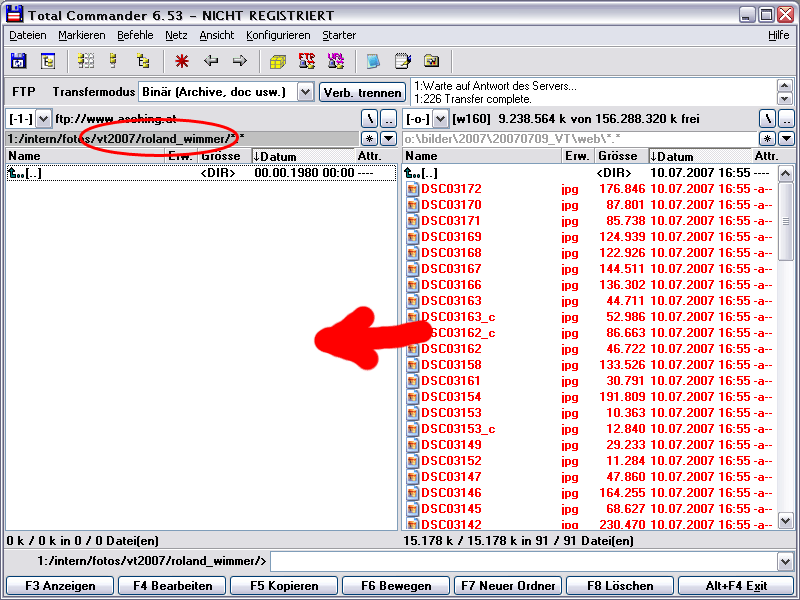
Task: Click the last yellow folder toolbar icon
Action: coord(432,61)
